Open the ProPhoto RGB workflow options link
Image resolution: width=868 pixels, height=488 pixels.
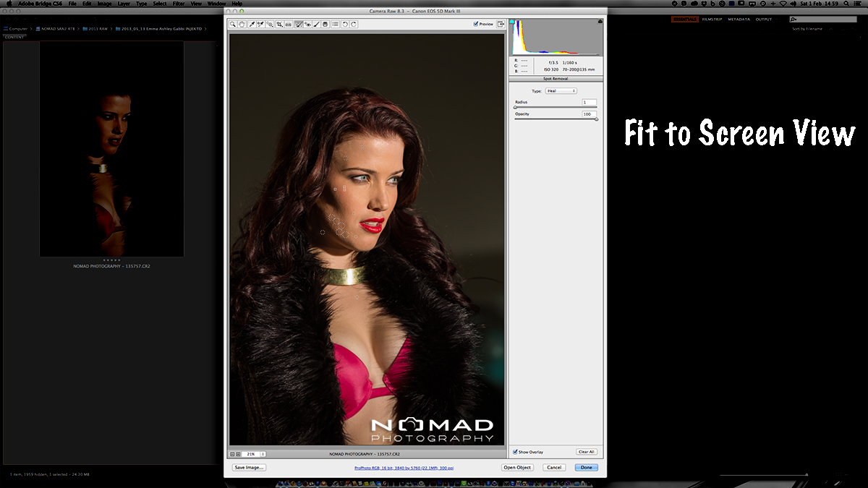[404, 468]
